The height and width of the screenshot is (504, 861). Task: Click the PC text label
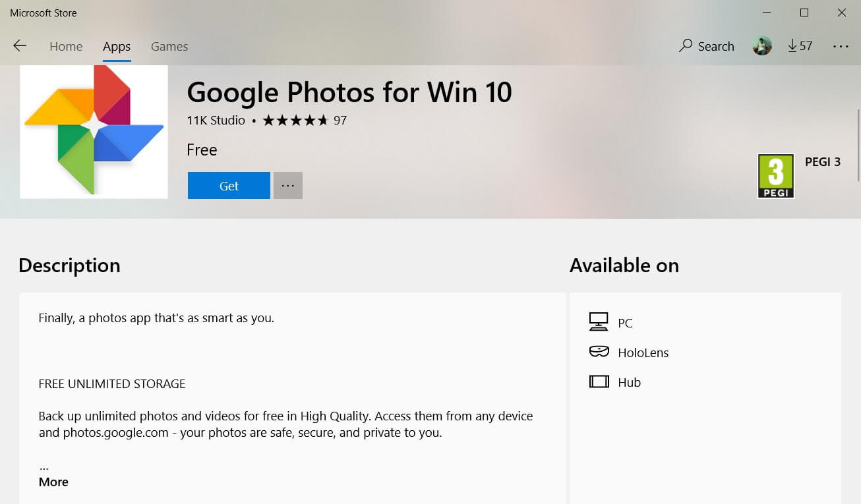tap(625, 323)
